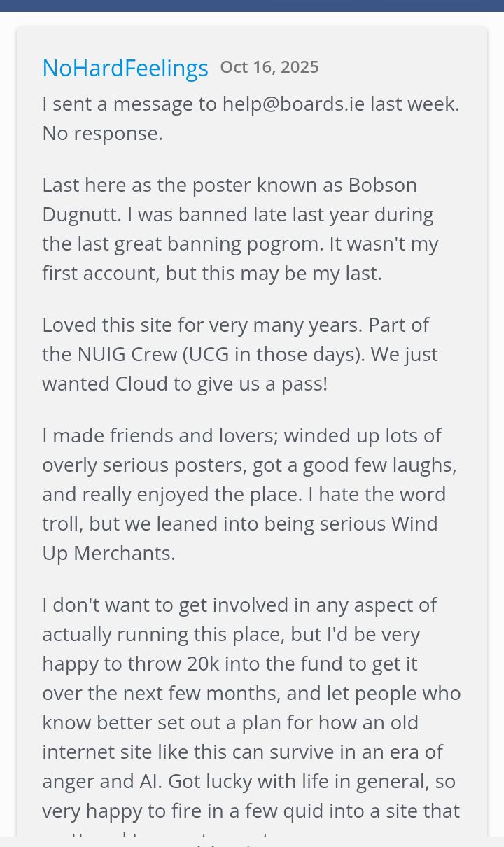Viewport: 504px width, 847px height.
Task: Click the help@boards.ie email address
Action: pos(293,104)
